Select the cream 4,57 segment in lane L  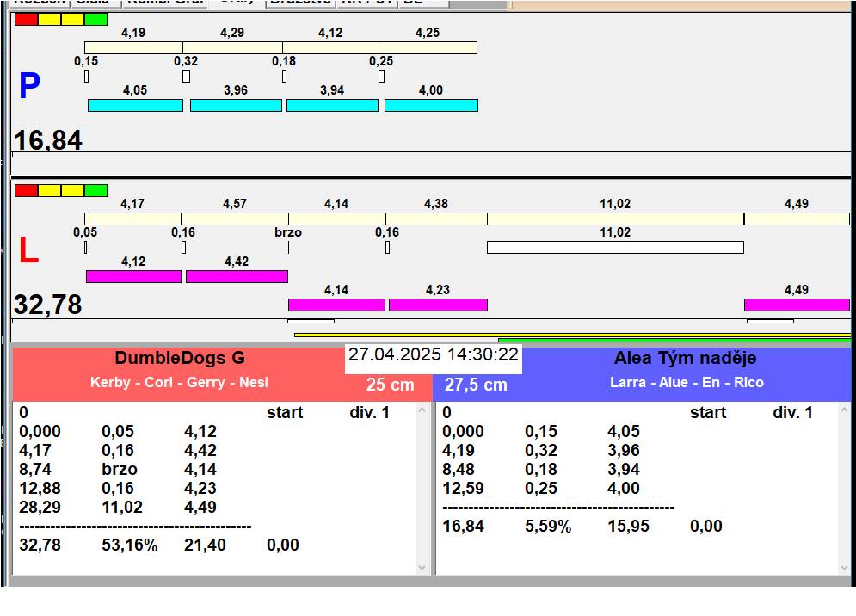click(234, 219)
